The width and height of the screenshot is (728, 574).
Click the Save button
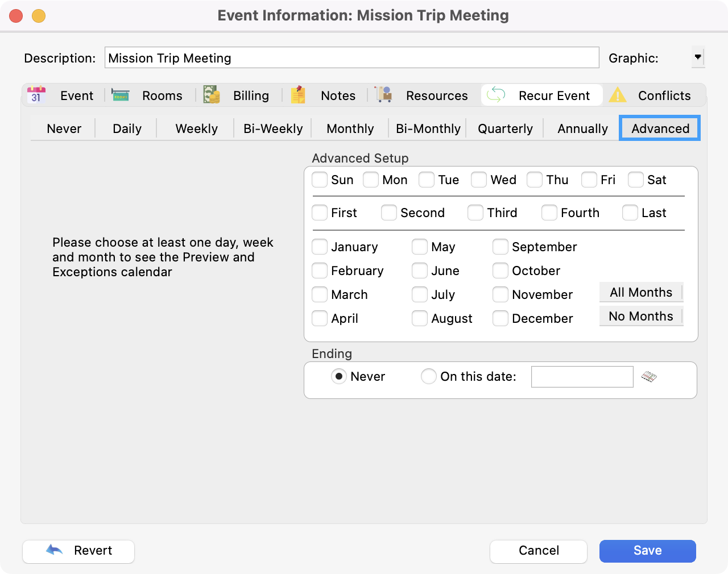(x=647, y=551)
